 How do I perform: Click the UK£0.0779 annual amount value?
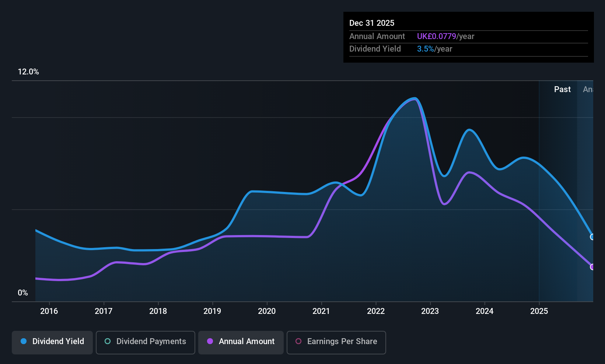[x=437, y=36]
